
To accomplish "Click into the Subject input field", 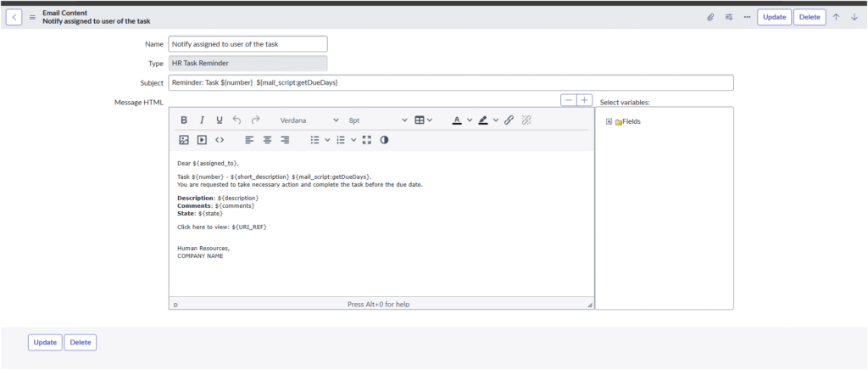I will point(450,82).
